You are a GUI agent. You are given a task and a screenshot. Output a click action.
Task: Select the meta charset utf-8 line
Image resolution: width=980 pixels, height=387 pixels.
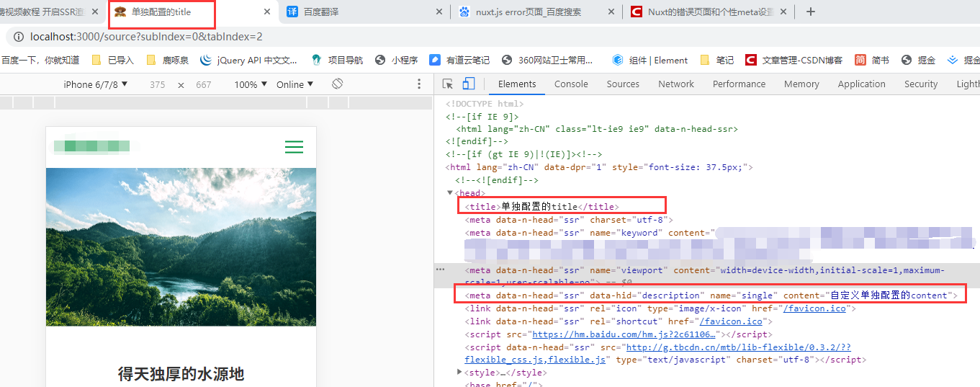[569, 220]
